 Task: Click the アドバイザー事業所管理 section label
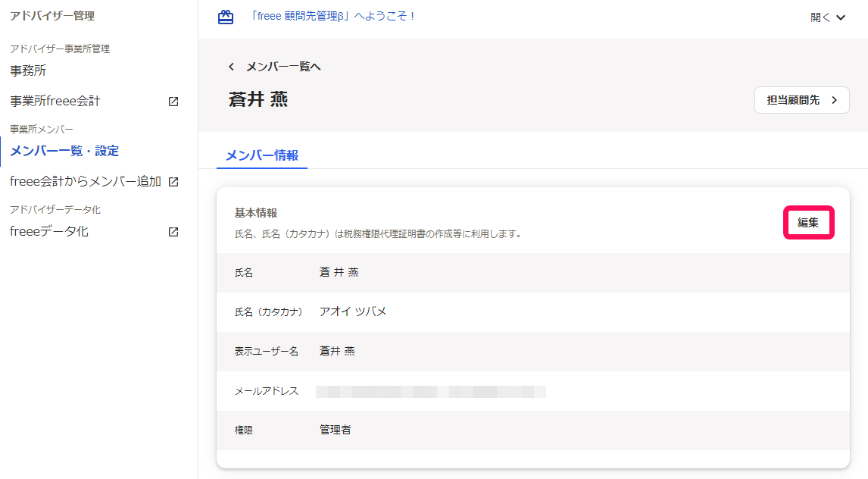[60, 49]
